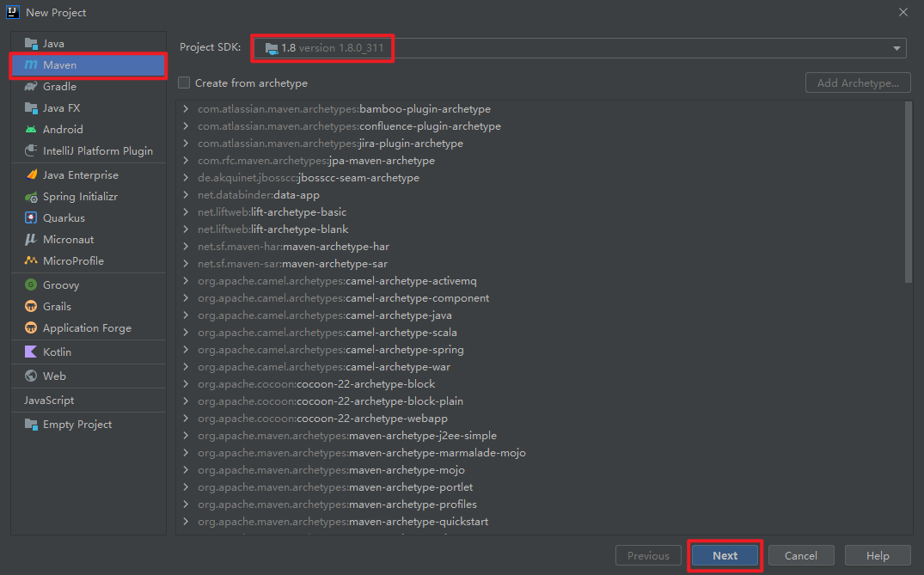This screenshot has width=924, height=575.
Task: Select cocoon-22-archetype-block row
Action: click(540, 384)
